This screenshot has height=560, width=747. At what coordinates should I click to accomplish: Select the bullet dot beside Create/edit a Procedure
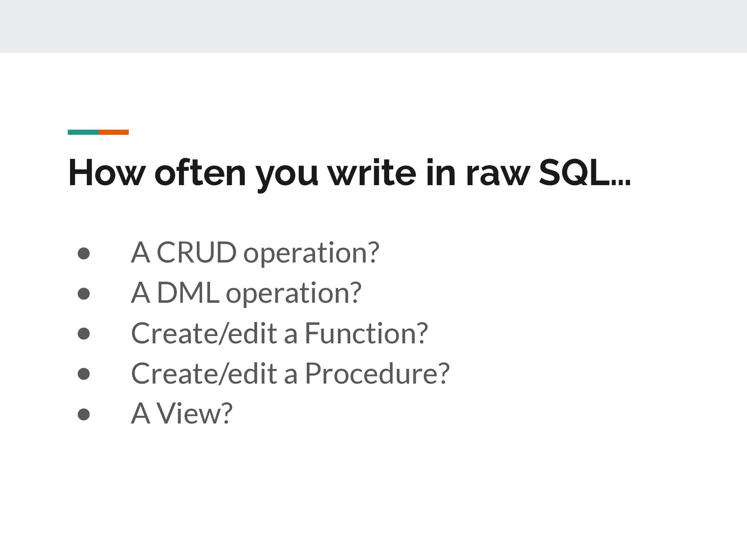pyautogui.click(x=84, y=374)
